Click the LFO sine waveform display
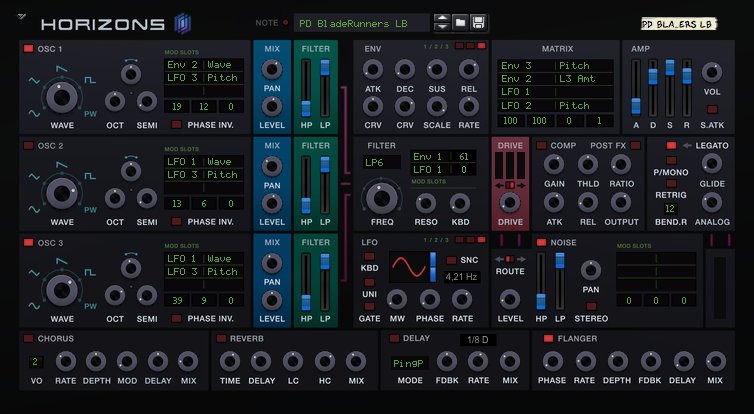 point(408,266)
